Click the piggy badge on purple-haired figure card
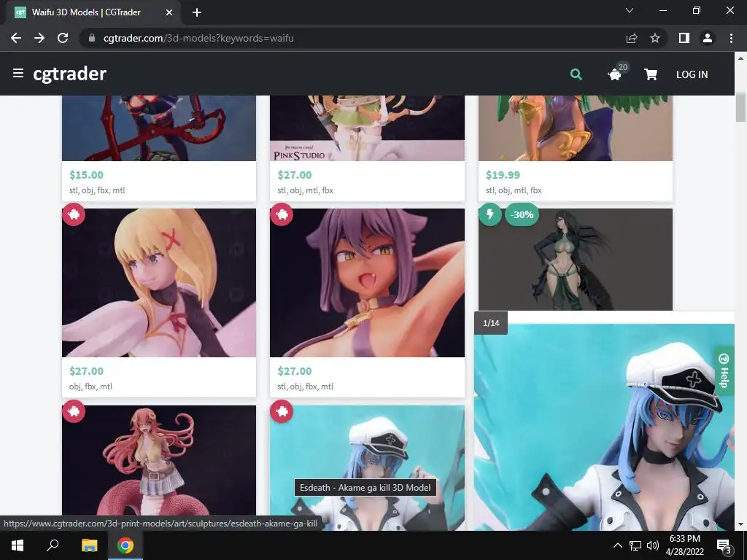747x560 pixels. pos(282,214)
